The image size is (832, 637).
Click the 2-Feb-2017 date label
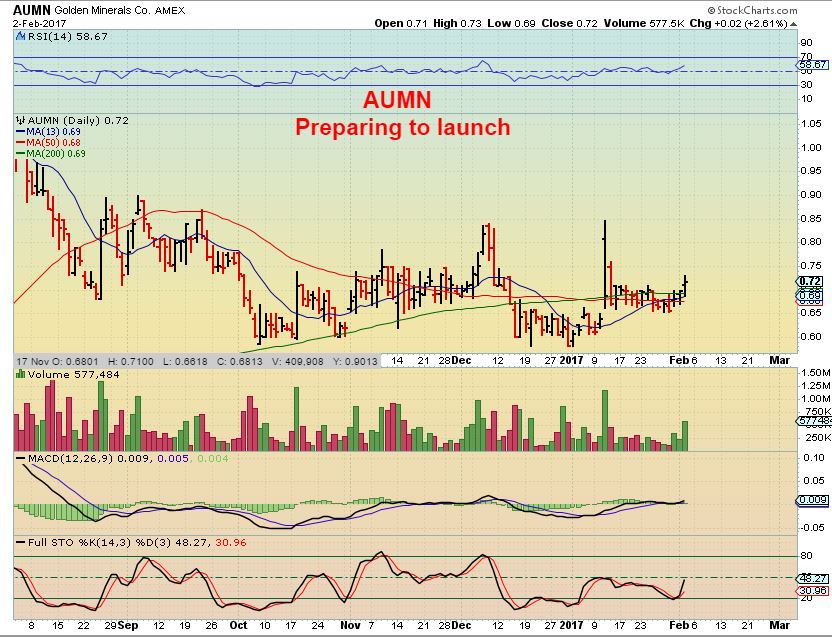click(40, 23)
